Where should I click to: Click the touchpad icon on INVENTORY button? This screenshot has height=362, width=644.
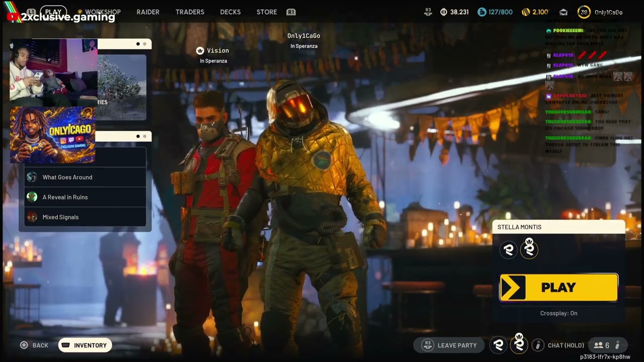65,345
